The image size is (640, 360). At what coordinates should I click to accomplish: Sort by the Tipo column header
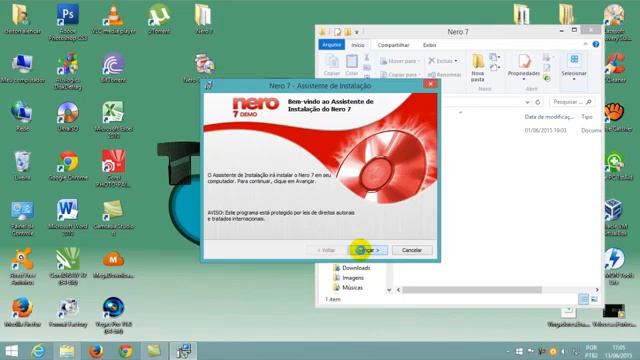point(587,117)
